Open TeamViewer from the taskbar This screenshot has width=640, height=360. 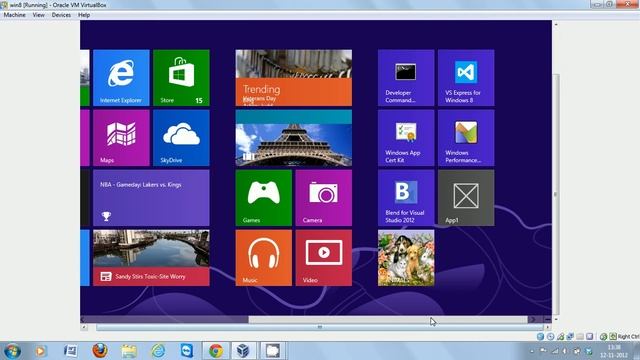[x=187, y=351]
